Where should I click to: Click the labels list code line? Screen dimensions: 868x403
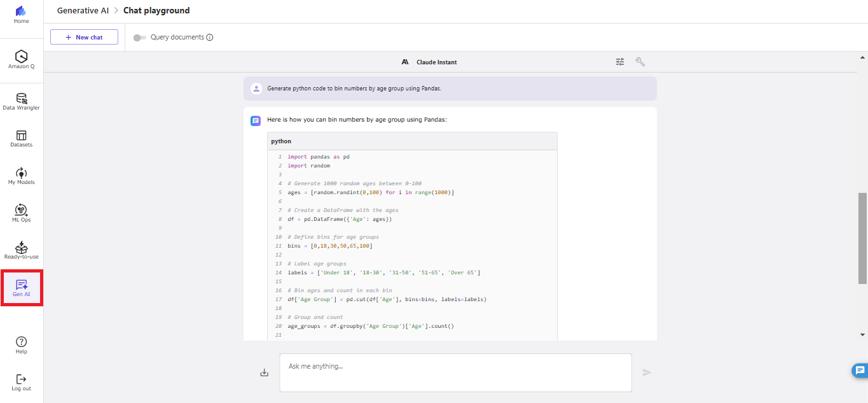coord(384,272)
